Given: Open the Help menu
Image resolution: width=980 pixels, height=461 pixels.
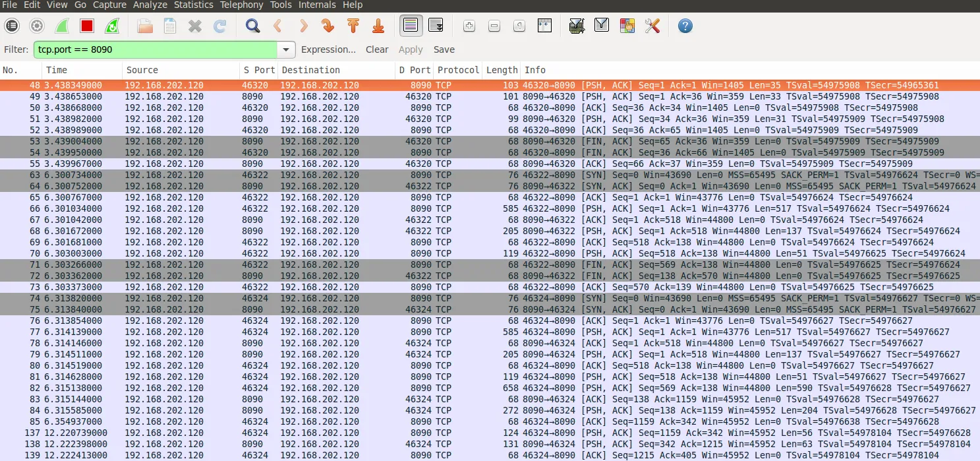Looking at the screenshot, I should [353, 5].
